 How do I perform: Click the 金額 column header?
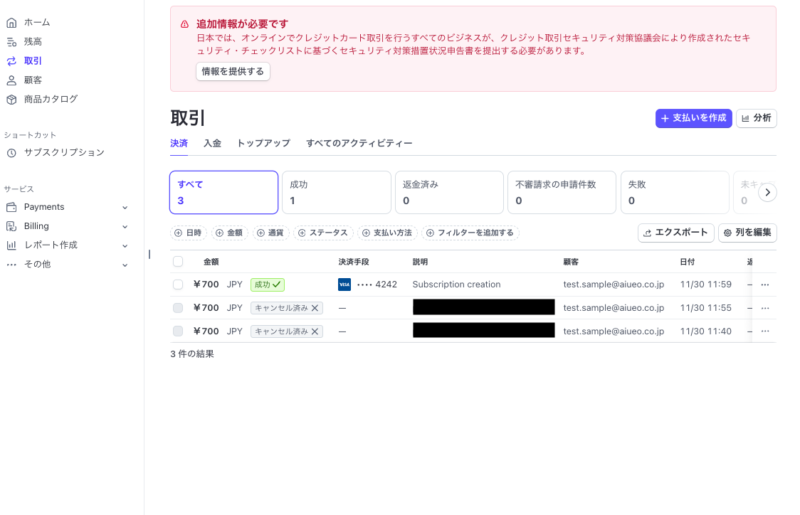coord(211,262)
